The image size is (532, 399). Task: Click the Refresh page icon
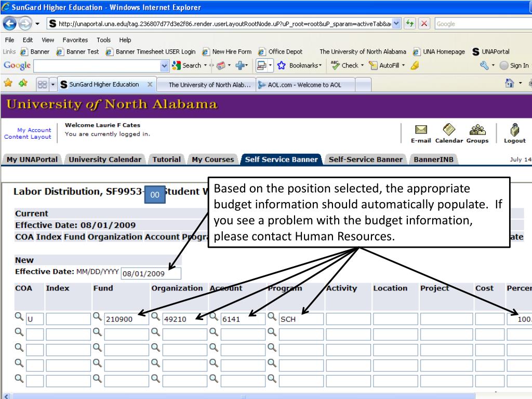click(410, 24)
